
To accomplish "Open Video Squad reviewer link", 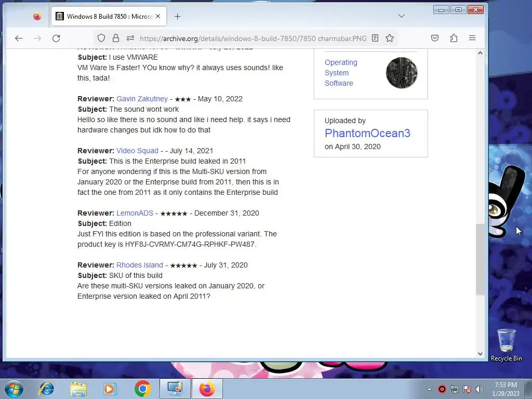I will point(137,151).
